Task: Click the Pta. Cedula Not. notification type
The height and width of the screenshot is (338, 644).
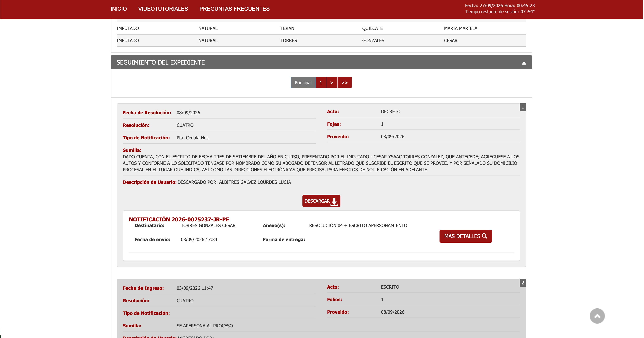Action: click(x=193, y=138)
